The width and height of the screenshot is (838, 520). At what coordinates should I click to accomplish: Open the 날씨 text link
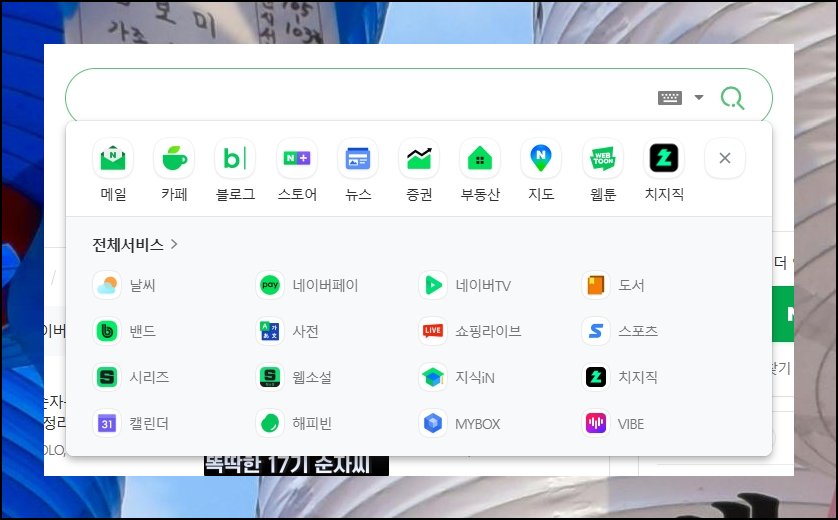(x=143, y=285)
